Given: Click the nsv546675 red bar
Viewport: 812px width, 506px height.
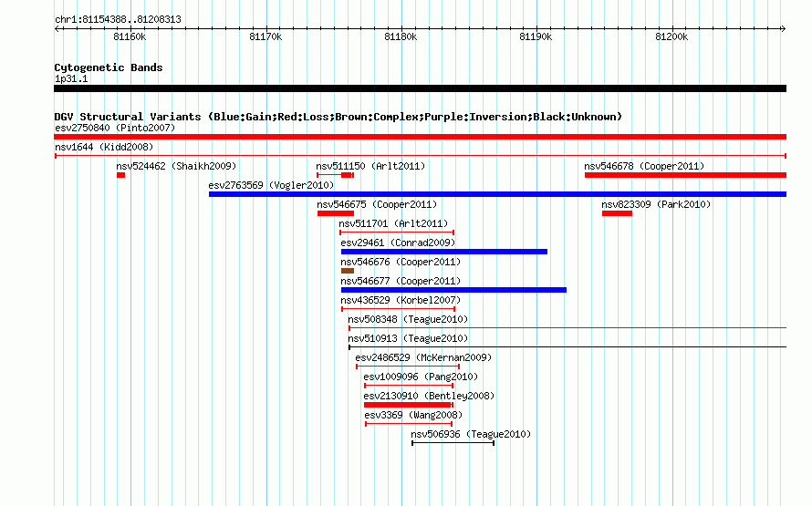Looking at the screenshot, I should (x=336, y=213).
